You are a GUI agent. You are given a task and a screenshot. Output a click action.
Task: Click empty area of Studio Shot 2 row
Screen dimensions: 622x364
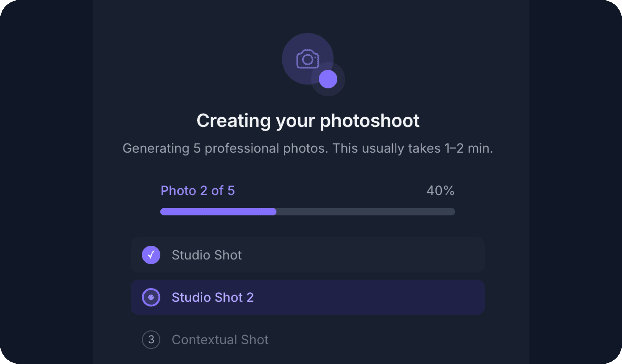point(369,297)
